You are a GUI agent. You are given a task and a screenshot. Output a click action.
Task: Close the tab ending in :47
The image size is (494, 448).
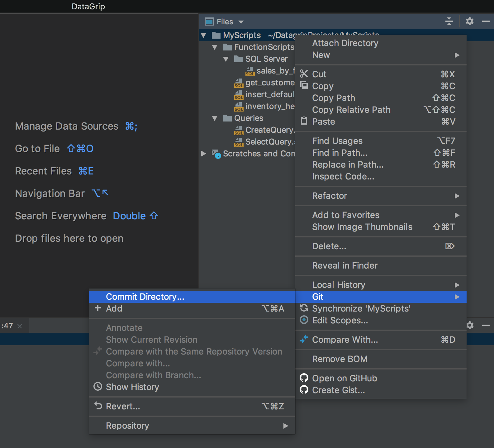20,326
